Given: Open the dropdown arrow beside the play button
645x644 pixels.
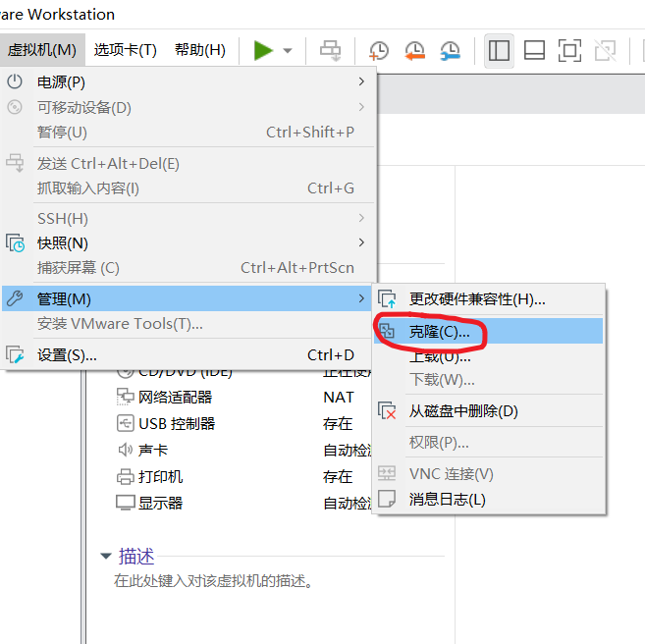Looking at the screenshot, I should 288,51.
